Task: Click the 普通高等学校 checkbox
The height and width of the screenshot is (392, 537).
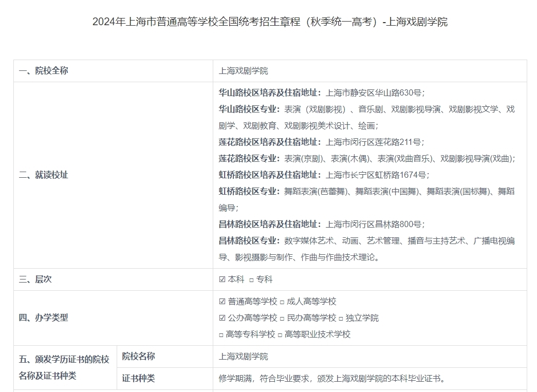Action: pyautogui.click(x=222, y=302)
